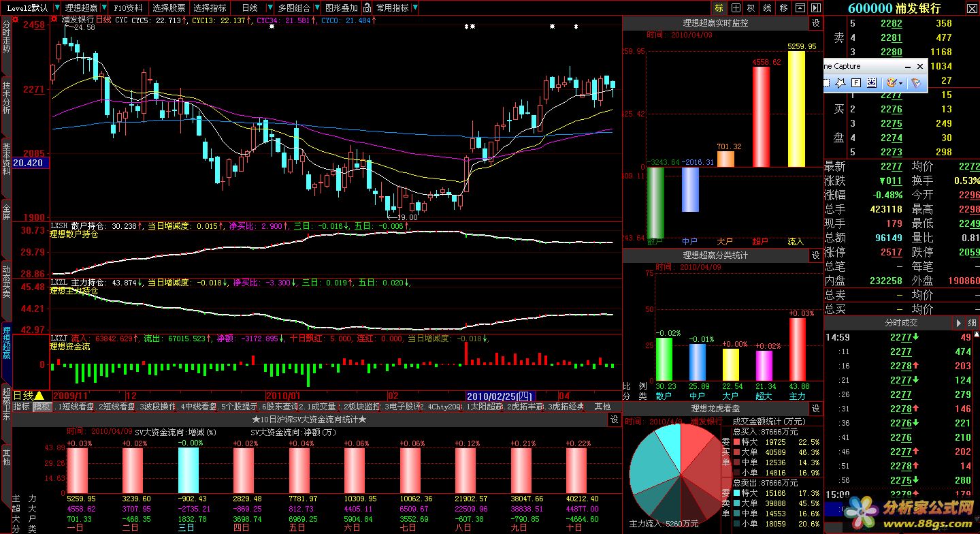Screen dimensions: 980x534
Task: Activate the 线 line drawing tool
Action: (768, 8)
